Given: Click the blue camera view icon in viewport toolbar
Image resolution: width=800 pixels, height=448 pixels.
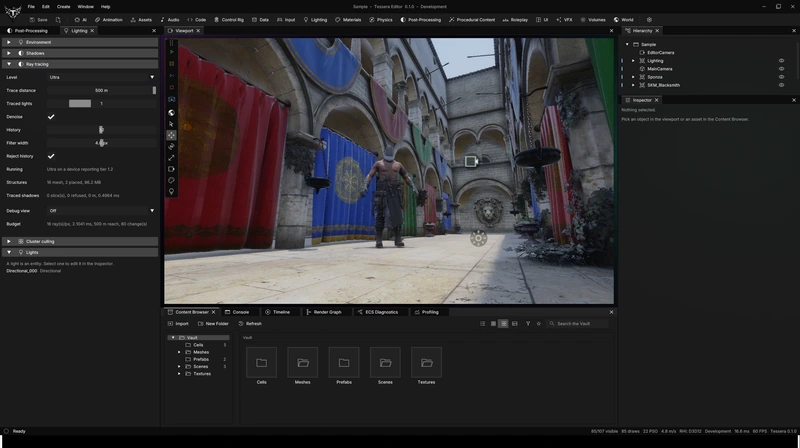Looking at the screenshot, I should click(171, 99).
